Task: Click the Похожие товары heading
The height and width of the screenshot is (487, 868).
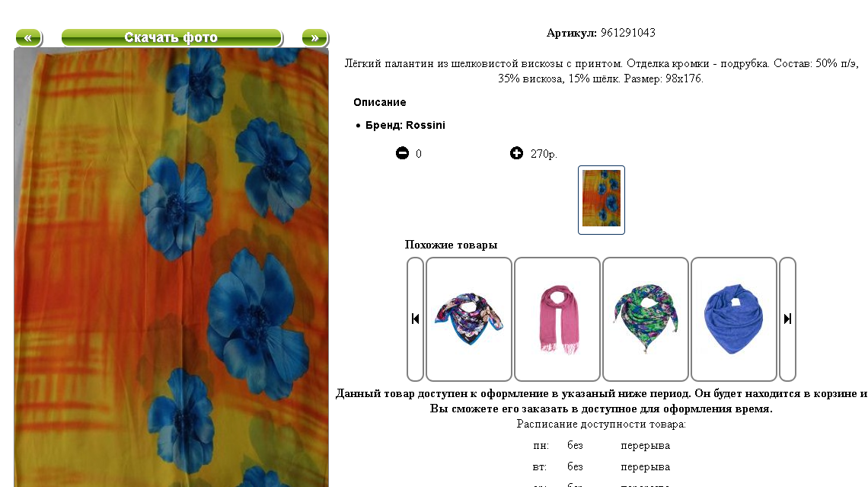Action: [451, 245]
